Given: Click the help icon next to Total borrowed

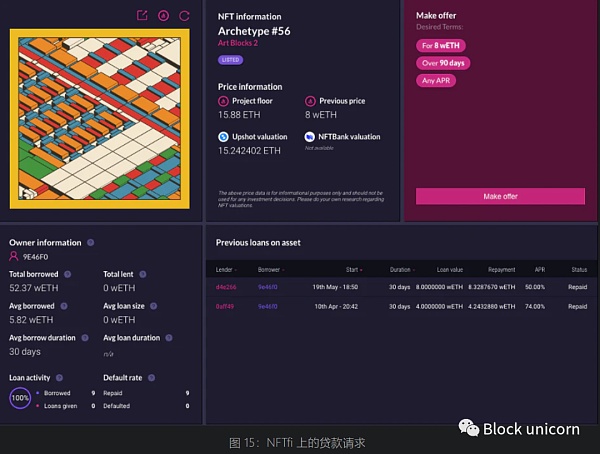Looking at the screenshot, I should (67, 274).
